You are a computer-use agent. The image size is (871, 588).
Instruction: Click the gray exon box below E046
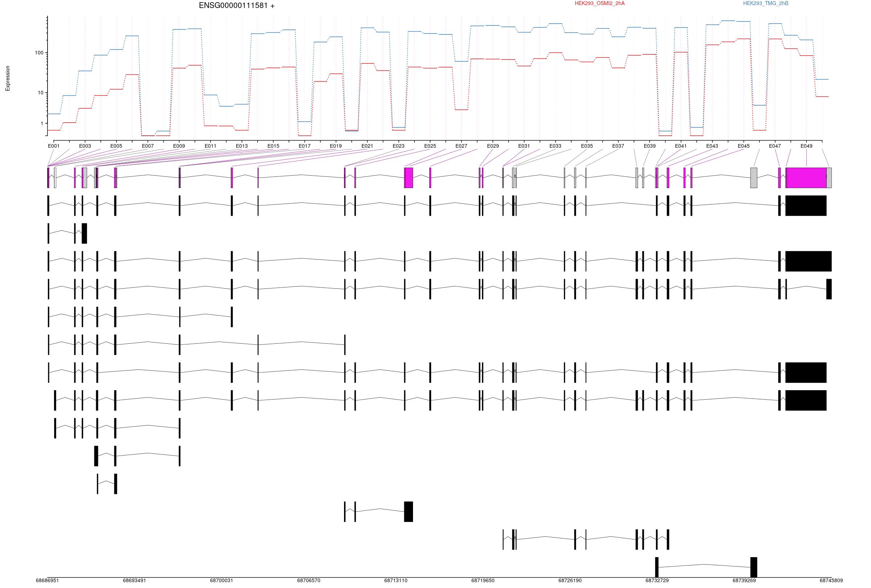coord(754,177)
